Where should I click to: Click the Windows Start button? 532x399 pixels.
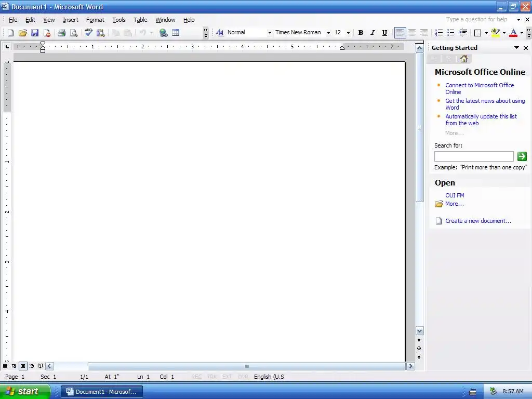tap(25, 391)
